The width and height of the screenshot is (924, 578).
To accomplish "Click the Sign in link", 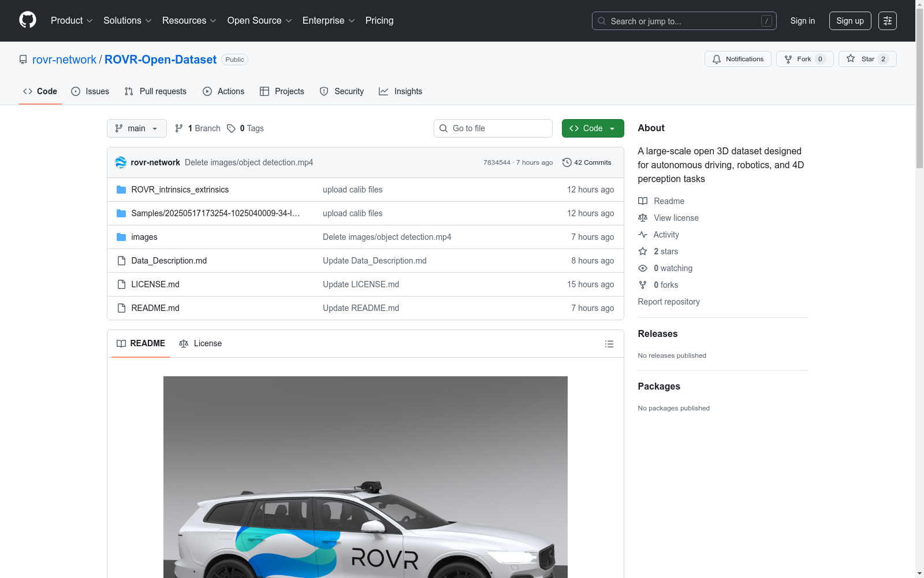I will click(x=803, y=21).
